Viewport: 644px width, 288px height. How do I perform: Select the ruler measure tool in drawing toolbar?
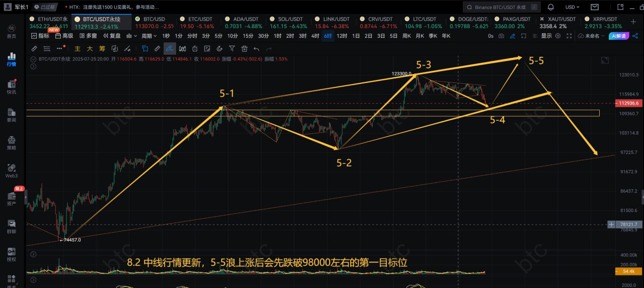(x=157, y=48)
